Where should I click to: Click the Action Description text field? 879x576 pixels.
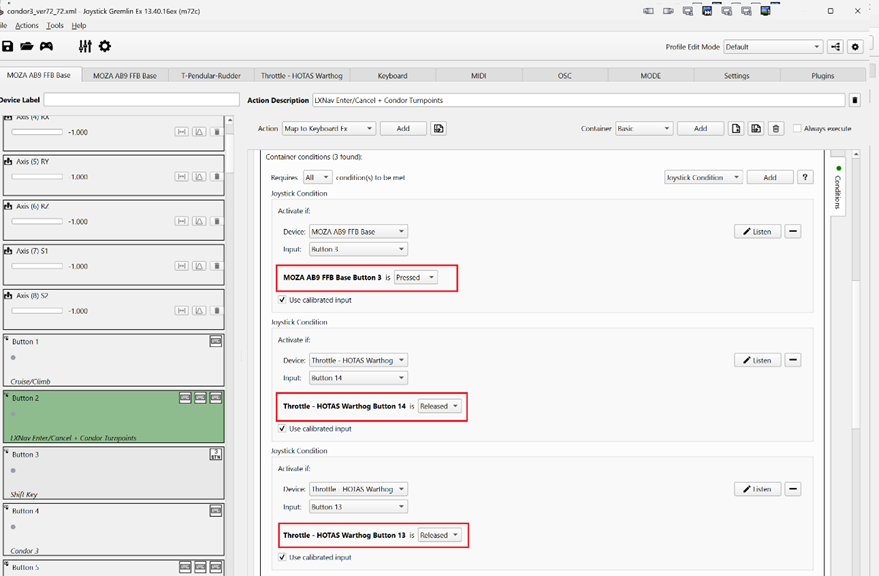tap(579, 100)
